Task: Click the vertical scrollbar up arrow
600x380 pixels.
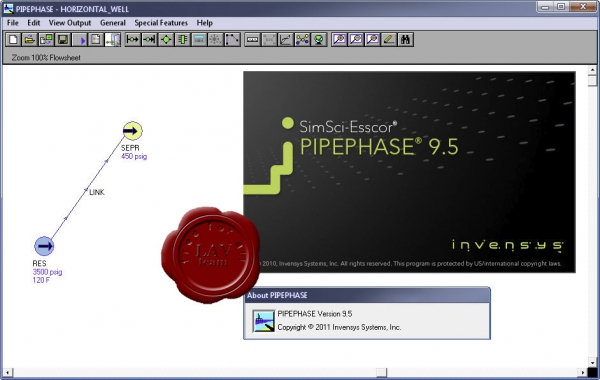Action: pos(592,70)
